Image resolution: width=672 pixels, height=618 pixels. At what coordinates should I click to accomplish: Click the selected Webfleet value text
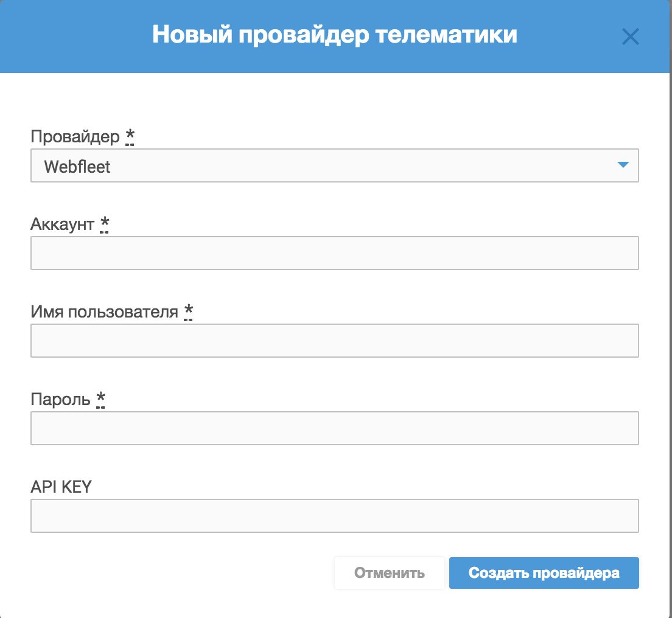tap(77, 166)
